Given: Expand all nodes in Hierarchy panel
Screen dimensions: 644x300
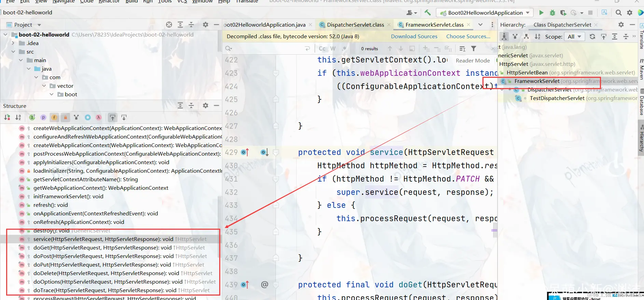Looking at the screenshot, I should 615,37.
